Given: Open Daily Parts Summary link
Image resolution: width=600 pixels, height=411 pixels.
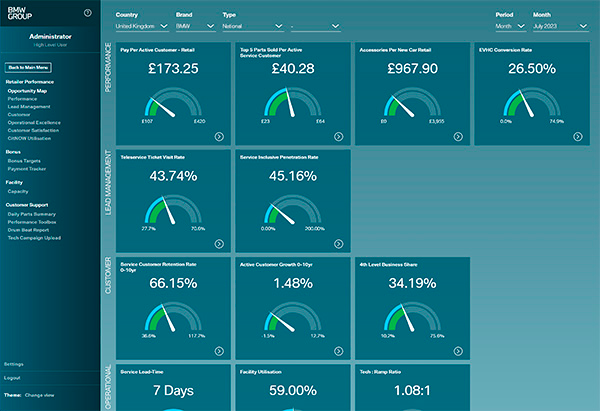Looking at the screenshot, I should tap(32, 214).
